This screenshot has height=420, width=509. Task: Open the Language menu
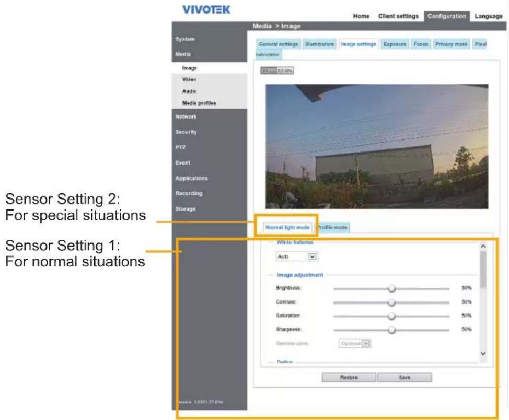[488, 16]
